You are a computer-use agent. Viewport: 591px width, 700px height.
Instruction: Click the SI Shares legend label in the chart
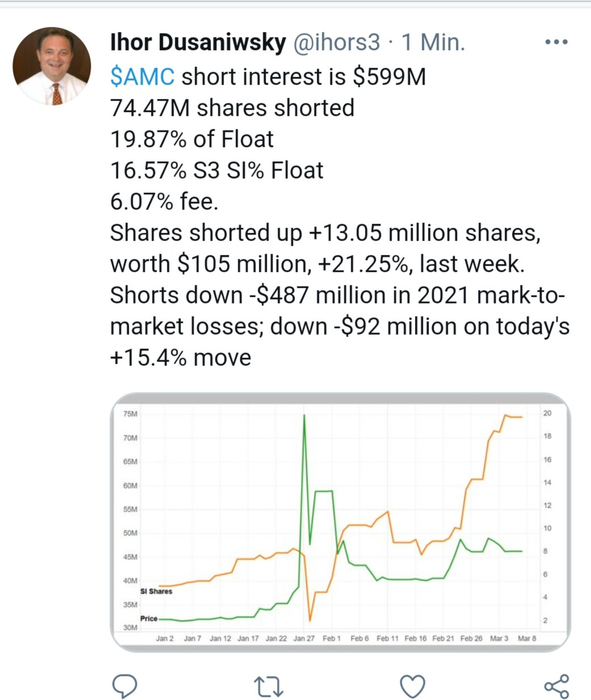tap(156, 591)
